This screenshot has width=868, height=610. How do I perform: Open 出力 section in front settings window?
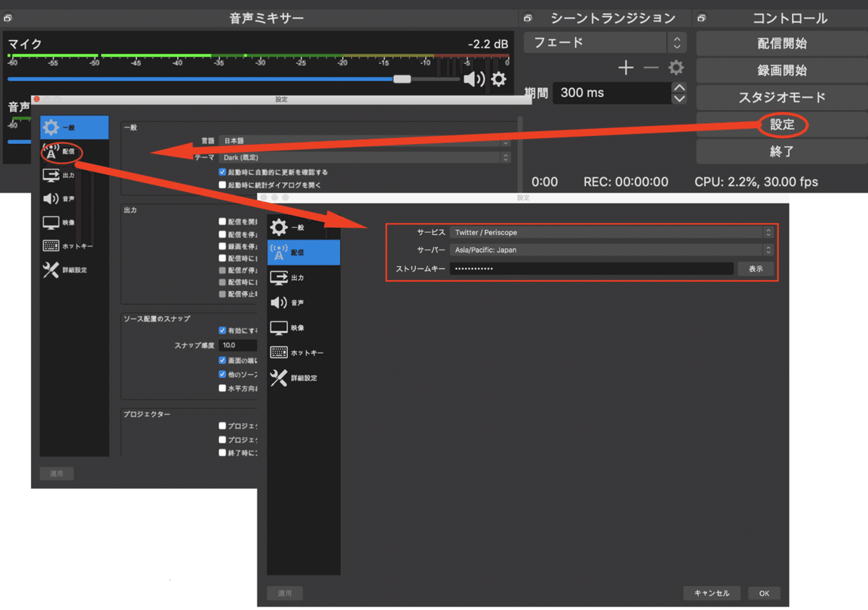click(x=304, y=278)
